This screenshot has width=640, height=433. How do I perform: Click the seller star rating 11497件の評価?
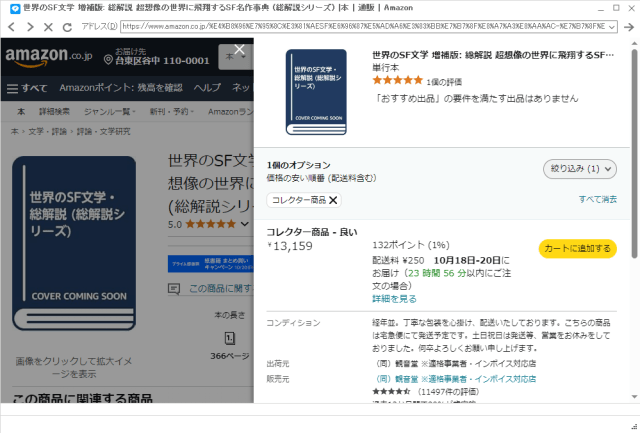pos(426,392)
